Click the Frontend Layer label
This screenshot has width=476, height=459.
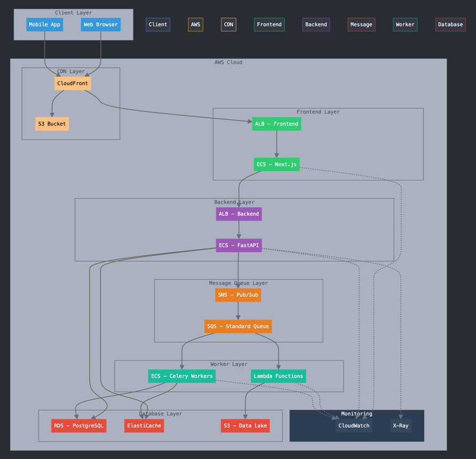click(x=318, y=112)
